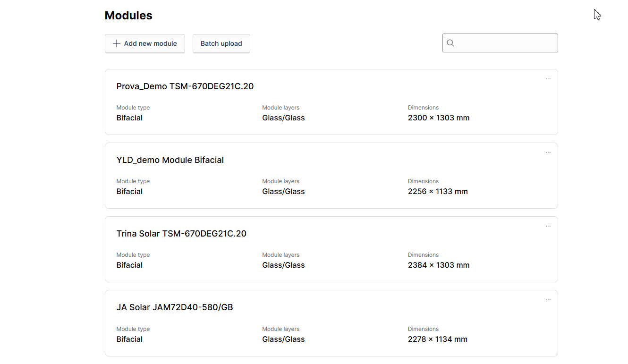Open the Batch upload dialog
The height and width of the screenshot is (364, 628).
coord(221,43)
